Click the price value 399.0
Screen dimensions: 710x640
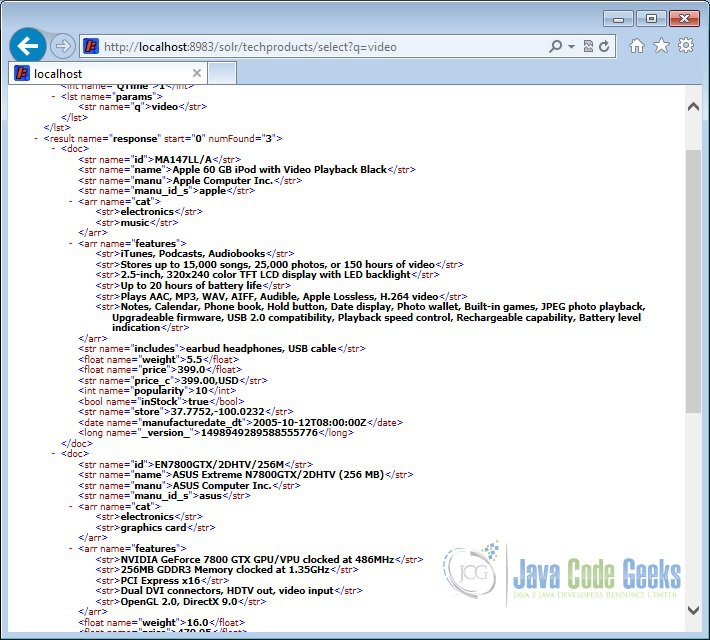point(191,370)
